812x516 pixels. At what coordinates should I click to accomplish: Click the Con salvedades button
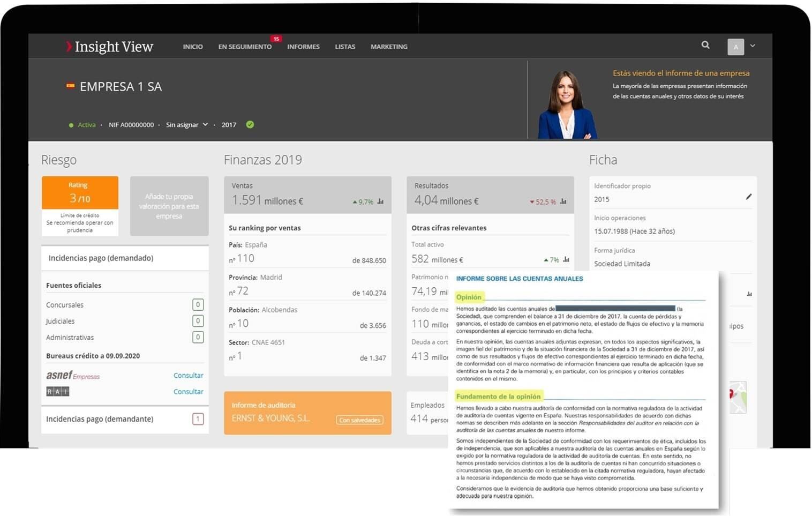click(x=359, y=420)
